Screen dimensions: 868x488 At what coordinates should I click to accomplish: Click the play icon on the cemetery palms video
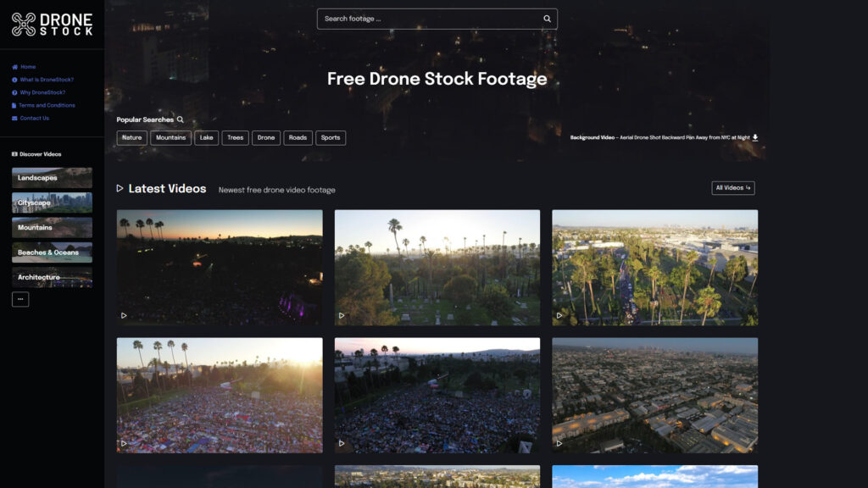point(340,314)
